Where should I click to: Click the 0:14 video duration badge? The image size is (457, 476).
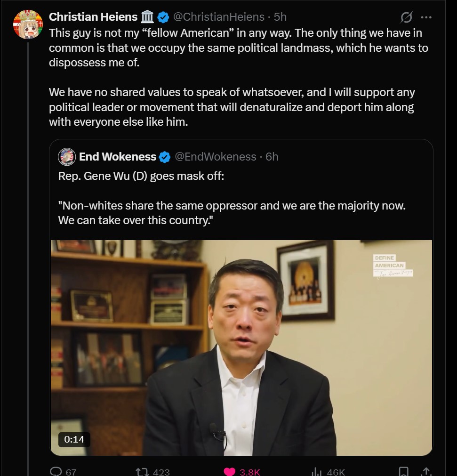74,439
